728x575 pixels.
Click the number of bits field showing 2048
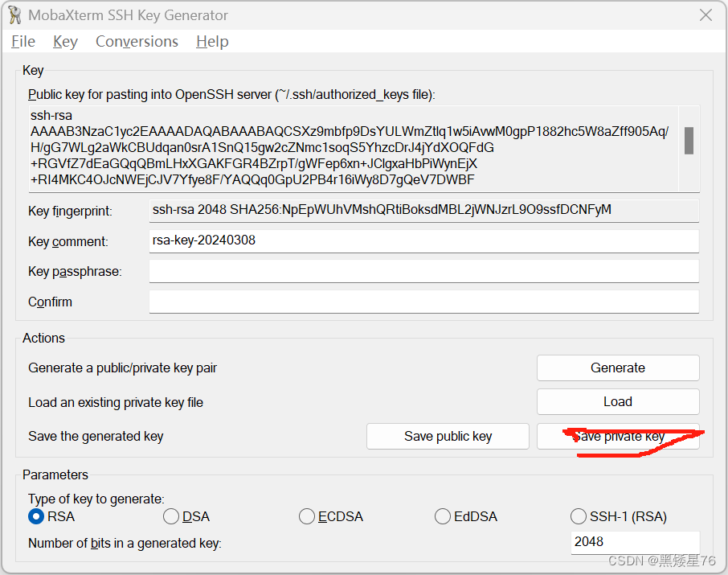(x=635, y=542)
